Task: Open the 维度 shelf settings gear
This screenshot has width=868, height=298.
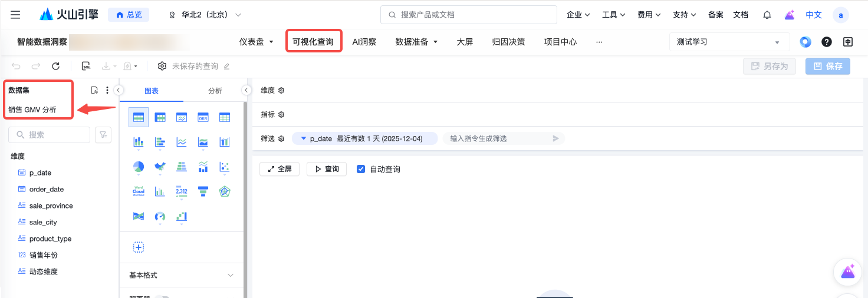Action: (281, 90)
